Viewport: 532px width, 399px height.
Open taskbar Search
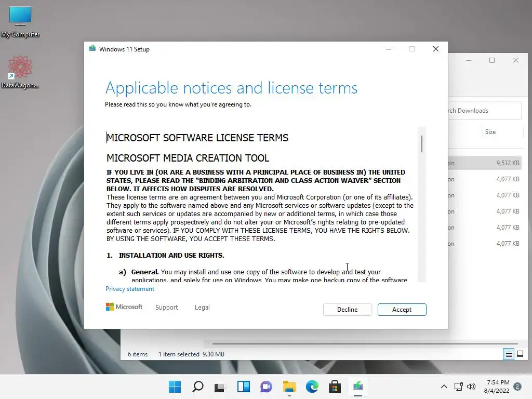coord(198,387)
